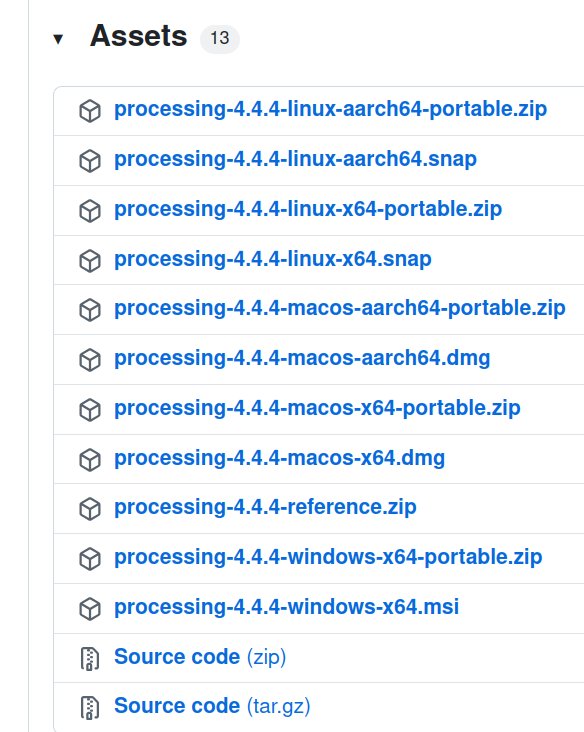Open processing-4.4.4-reference.zip link

click(x=265, y=507)
